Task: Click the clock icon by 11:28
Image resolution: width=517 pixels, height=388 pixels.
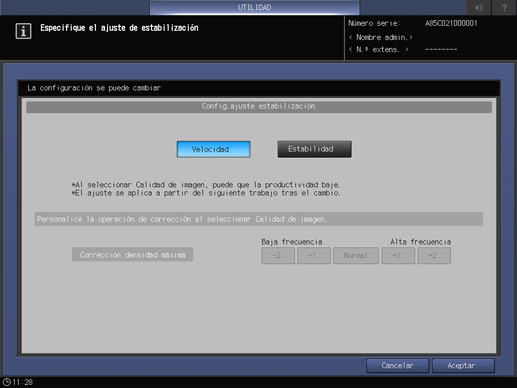Action: tap(6, 382)
